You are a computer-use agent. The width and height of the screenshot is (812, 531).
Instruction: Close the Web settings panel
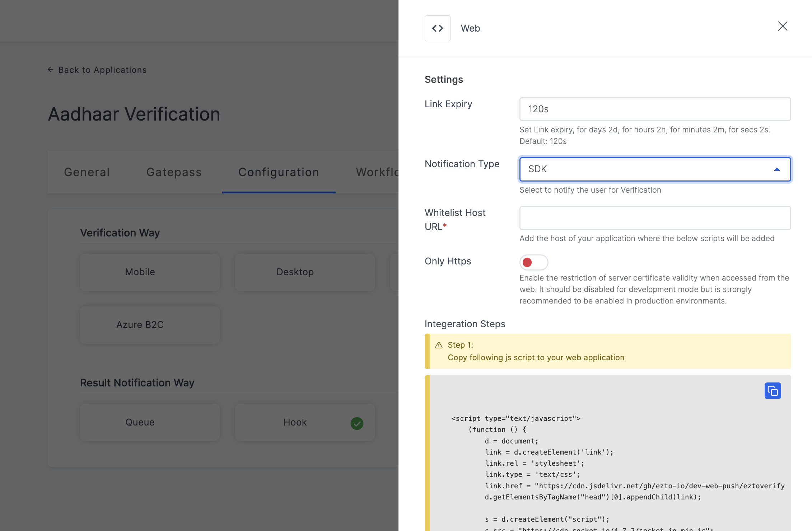coord(783,26)
